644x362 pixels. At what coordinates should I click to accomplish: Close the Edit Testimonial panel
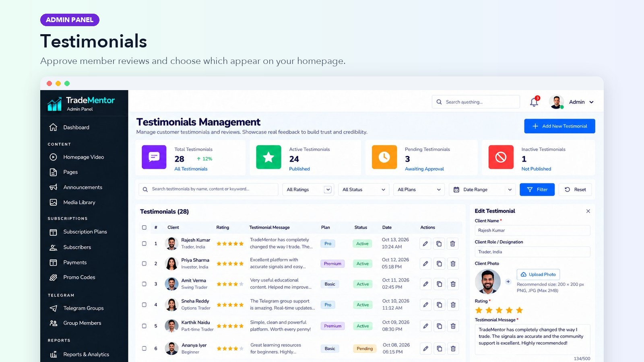(588, 211)
